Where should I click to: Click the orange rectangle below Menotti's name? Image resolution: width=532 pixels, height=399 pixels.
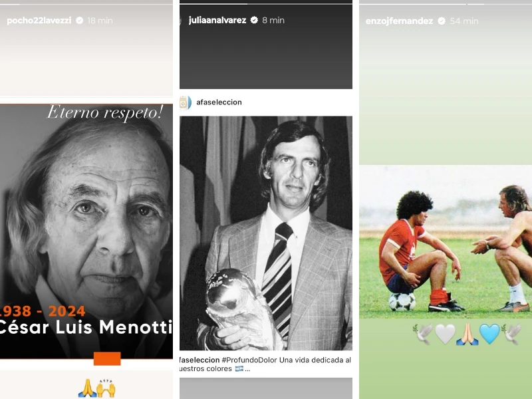click(107, 358)
